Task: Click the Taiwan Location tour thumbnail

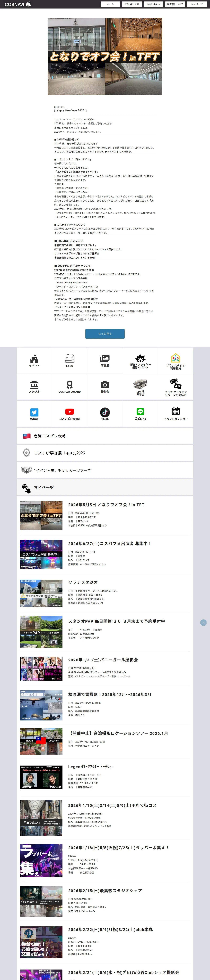Action: tap(41, 742)
